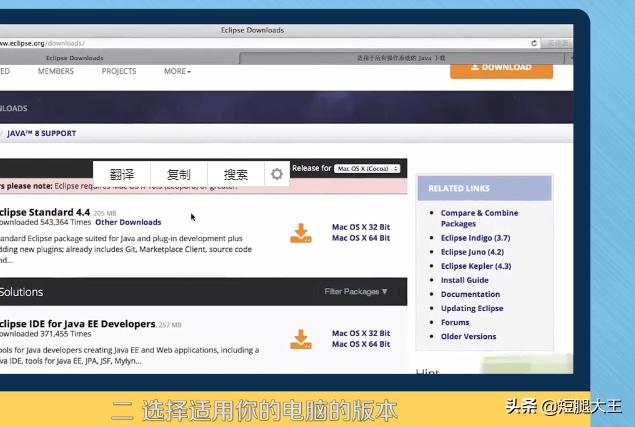635x427 pixels.
Task: Expand the Filter Packages dropdown
Action: point(356,292)
